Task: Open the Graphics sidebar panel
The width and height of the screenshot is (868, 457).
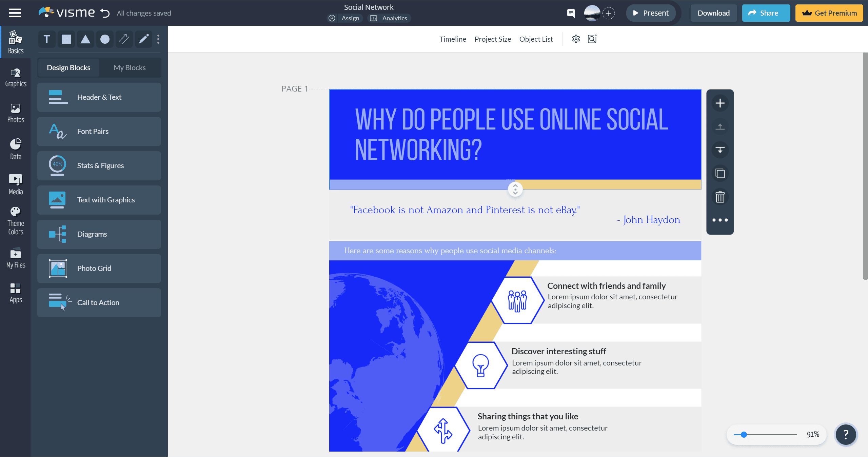Action: 16,78
